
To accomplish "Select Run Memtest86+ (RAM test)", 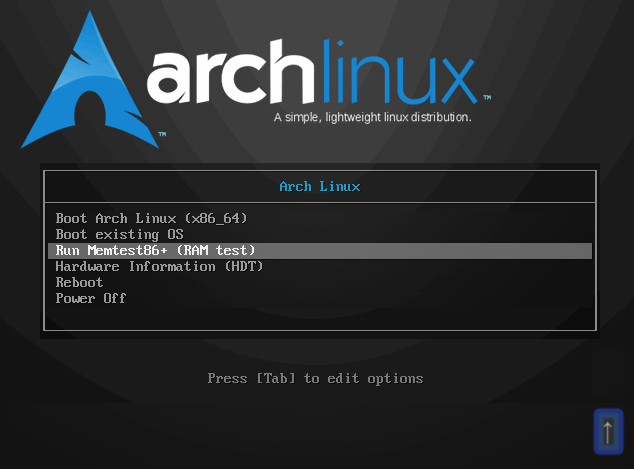I will tap(319, 251).
